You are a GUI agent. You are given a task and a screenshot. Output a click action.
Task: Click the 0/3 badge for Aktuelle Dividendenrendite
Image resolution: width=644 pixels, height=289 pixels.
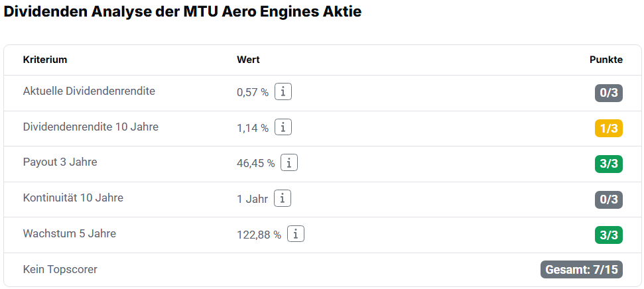[609, 93]
